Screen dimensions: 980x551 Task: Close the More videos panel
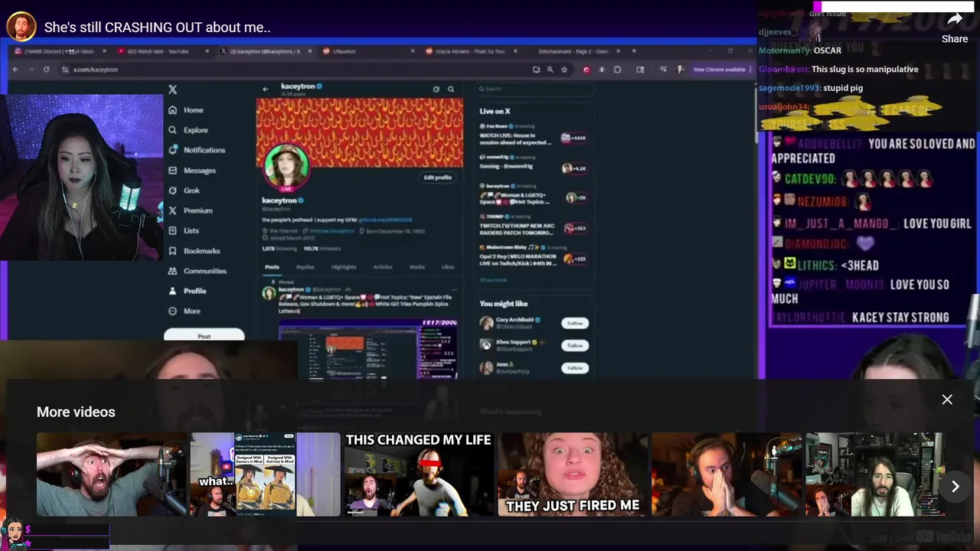point(947,399)
